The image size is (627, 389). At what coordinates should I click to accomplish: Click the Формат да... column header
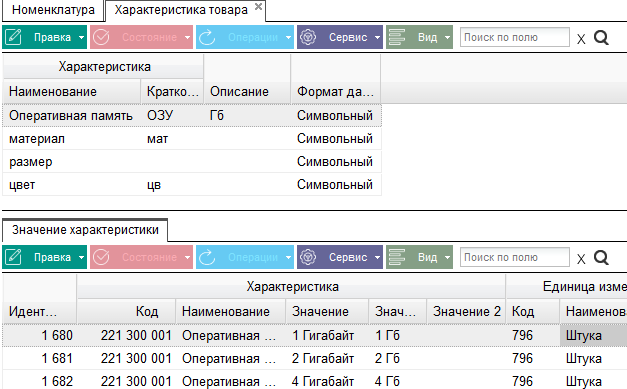point(335,92)
